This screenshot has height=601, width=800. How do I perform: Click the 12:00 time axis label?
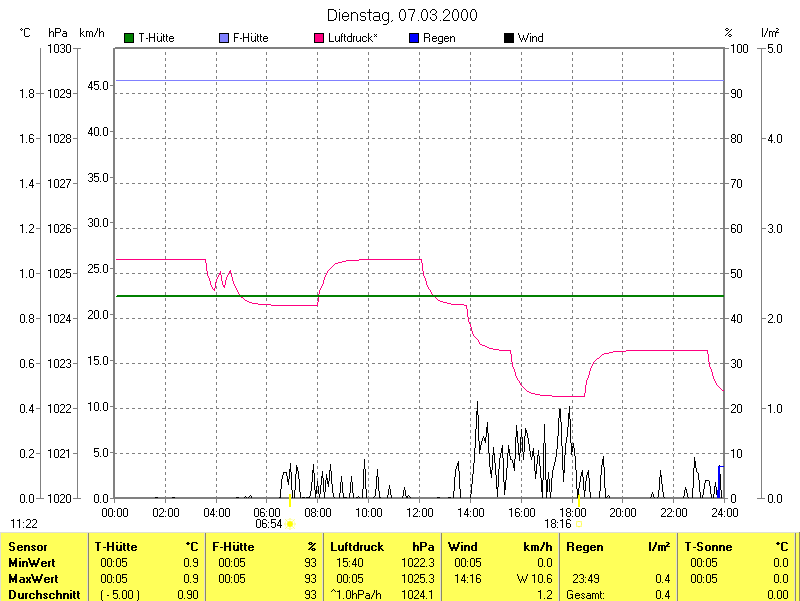419,512
